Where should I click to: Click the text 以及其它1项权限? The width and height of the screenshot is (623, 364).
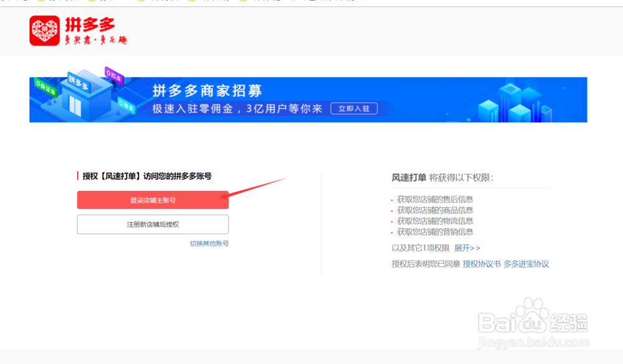(421, 248)
